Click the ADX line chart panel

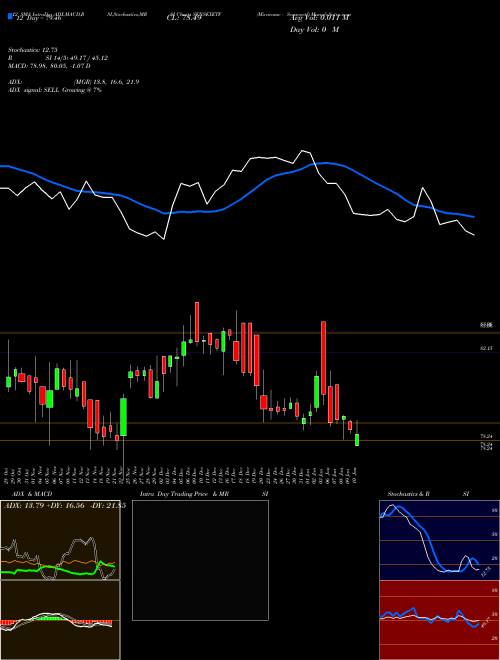pyautogui.click(x=60, y=540)
